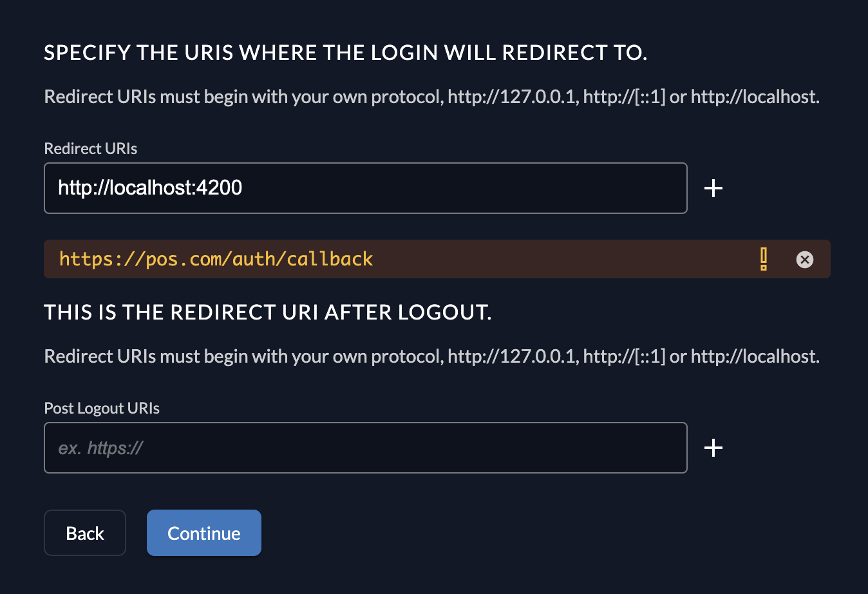Screen dimensions: 868x594
Task: Click "http://127.0.0.1" in the login redirect description
Action: coord(513,97)
